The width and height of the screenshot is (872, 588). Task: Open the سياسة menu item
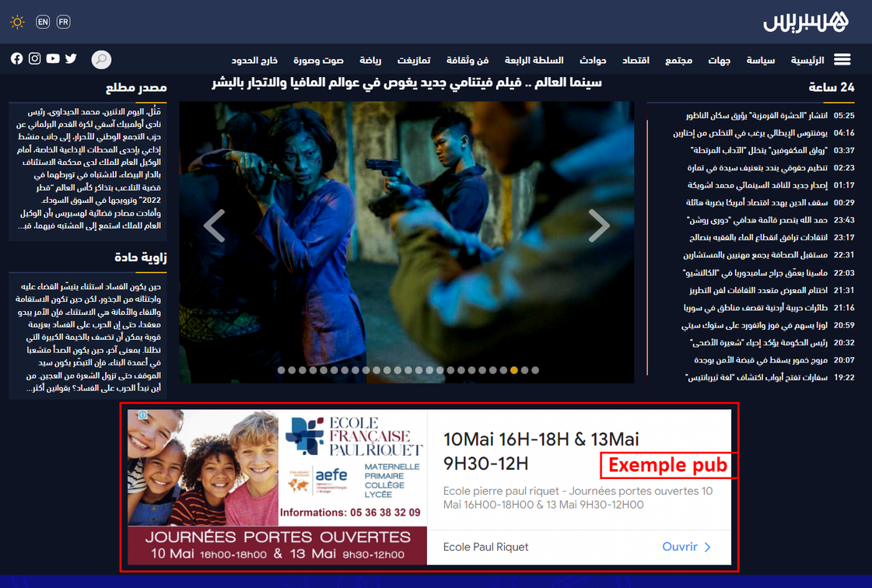click(760, 60)
